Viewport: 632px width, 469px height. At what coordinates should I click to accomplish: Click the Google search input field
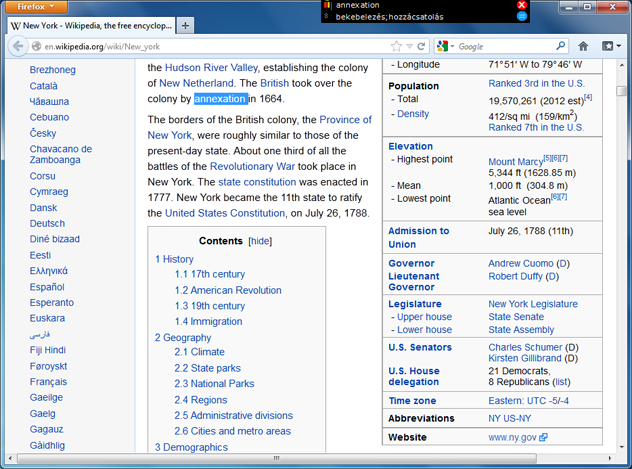click(506, 47)
